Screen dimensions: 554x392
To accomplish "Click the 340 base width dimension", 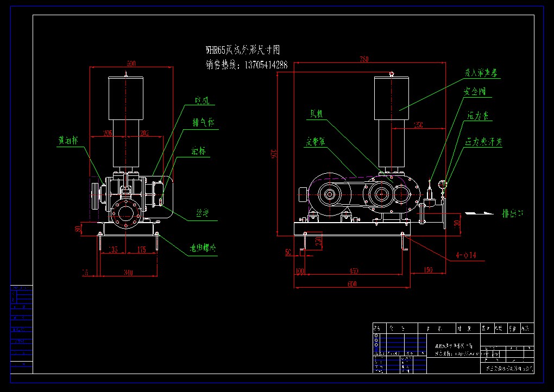I will [128, 272].
